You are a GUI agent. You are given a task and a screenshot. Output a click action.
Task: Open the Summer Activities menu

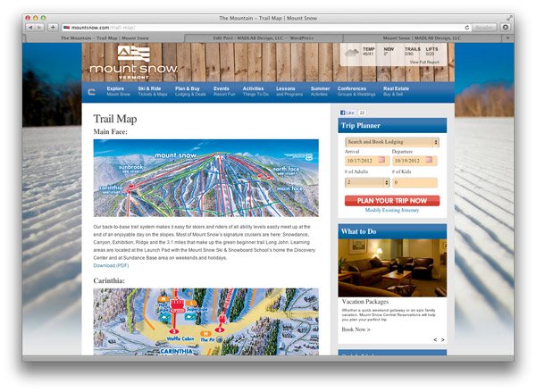[x=320, y=91]
